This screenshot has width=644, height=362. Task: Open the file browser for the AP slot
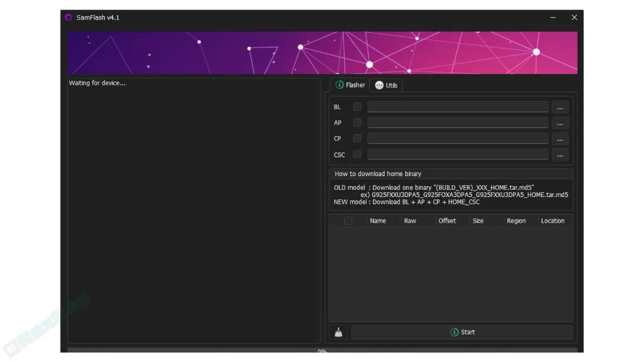[560, 123]
